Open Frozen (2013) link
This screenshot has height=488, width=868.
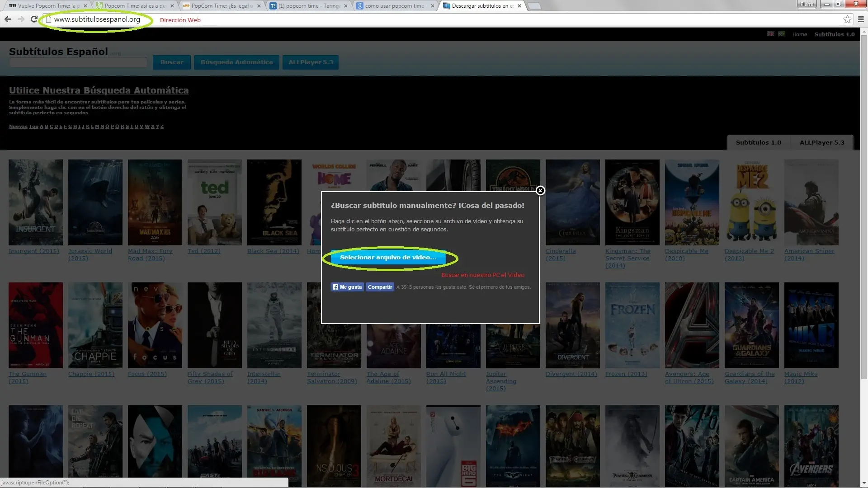pyautogui.click(x=626, y=374)
